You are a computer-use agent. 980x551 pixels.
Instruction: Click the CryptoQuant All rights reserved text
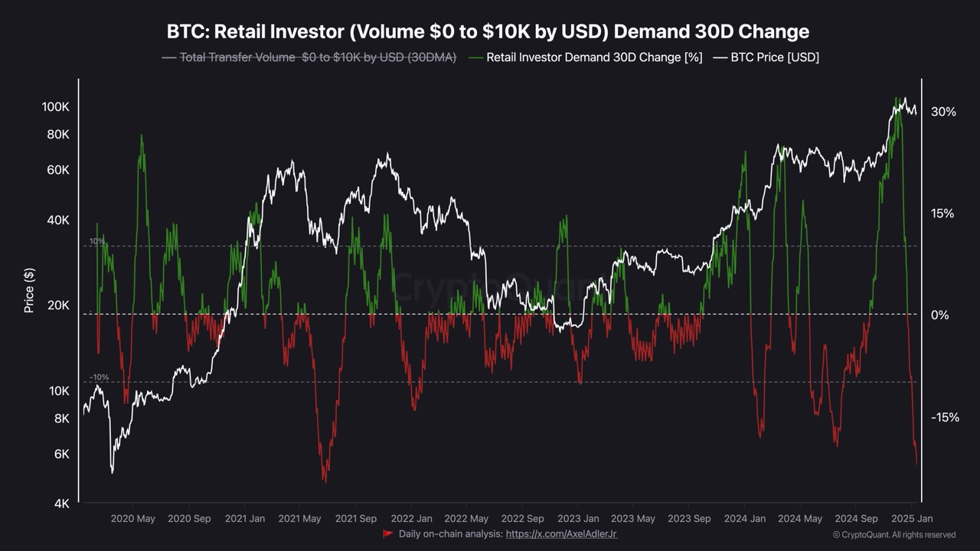(898, 535)
